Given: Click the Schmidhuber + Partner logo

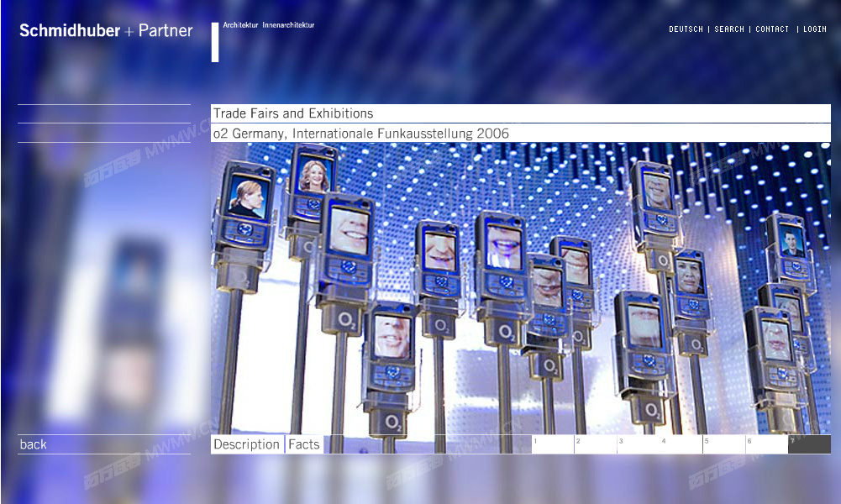Looking at the screenshot, I should [106, 30].
